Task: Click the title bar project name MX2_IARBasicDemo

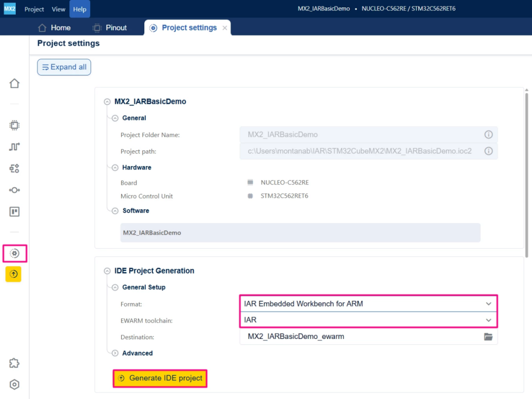Action: 324,9
